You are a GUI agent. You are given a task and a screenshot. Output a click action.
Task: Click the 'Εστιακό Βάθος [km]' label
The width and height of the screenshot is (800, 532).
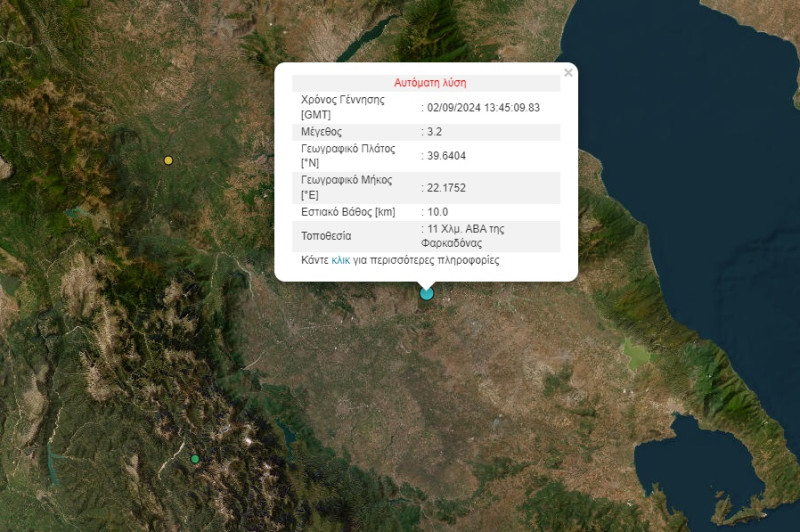point(346,212)
